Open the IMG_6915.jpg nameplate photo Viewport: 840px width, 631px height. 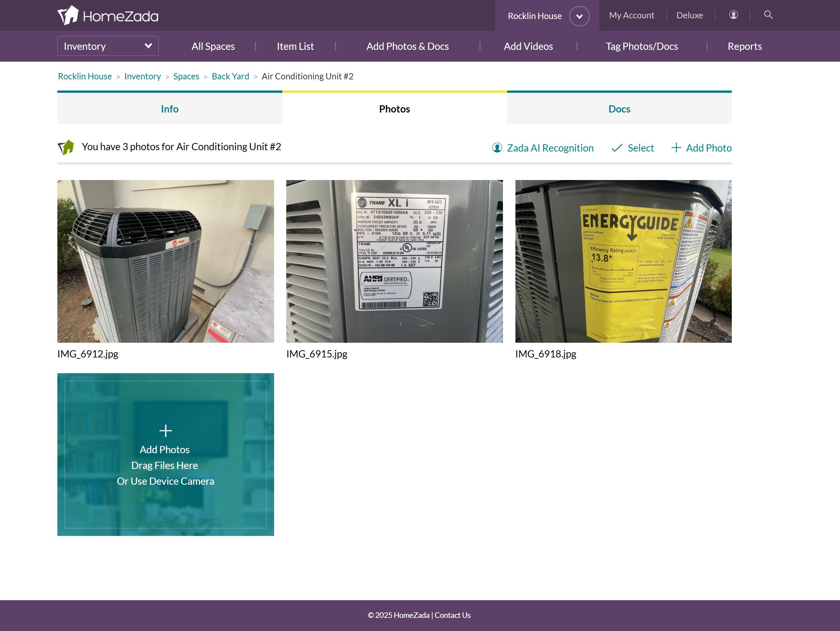(394, 261)
